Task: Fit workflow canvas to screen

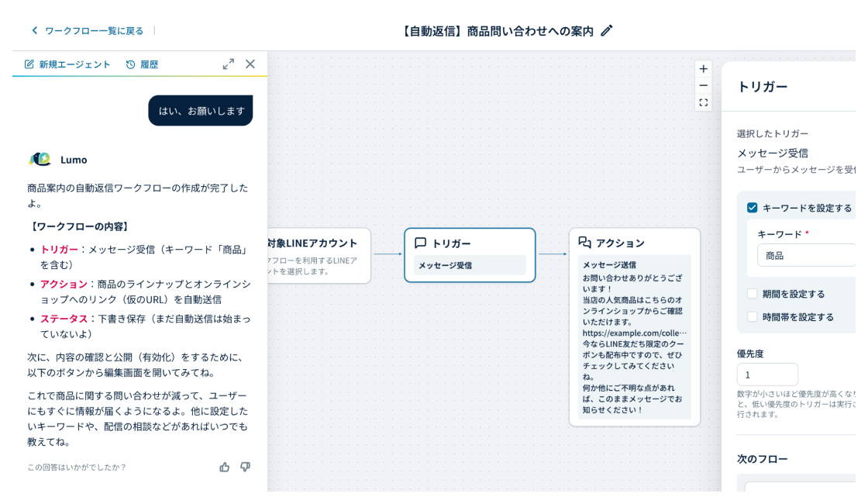Action: (x=703, y=102)
